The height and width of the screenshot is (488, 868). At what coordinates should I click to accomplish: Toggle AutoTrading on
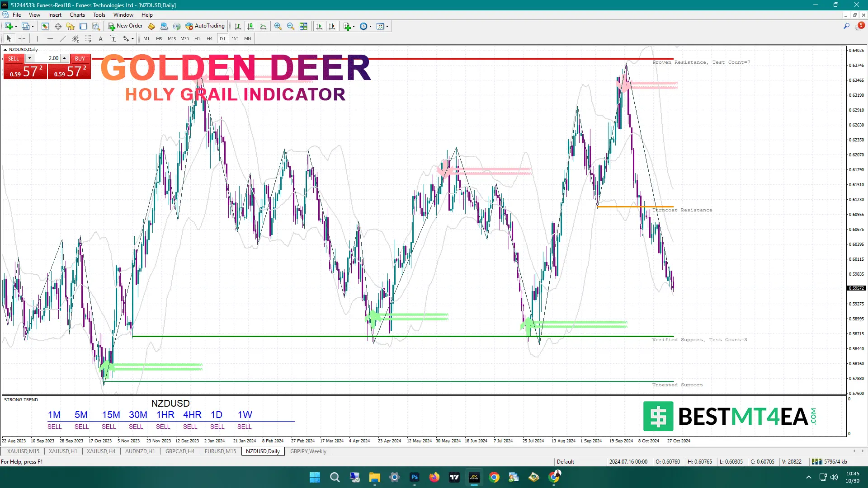point(206,26)
